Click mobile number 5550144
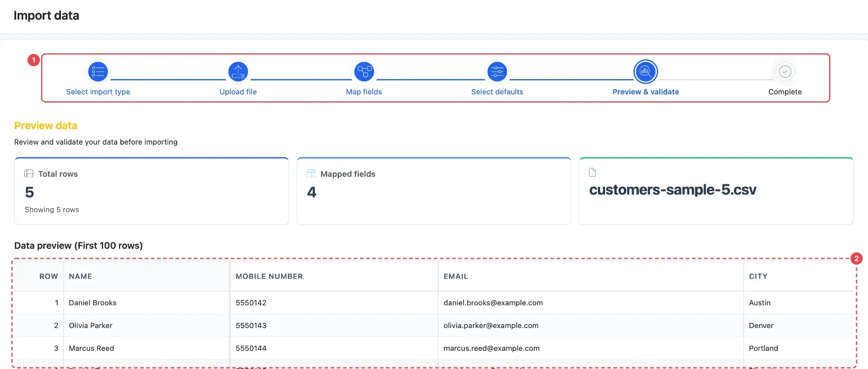868x369 pixels. 251,348
